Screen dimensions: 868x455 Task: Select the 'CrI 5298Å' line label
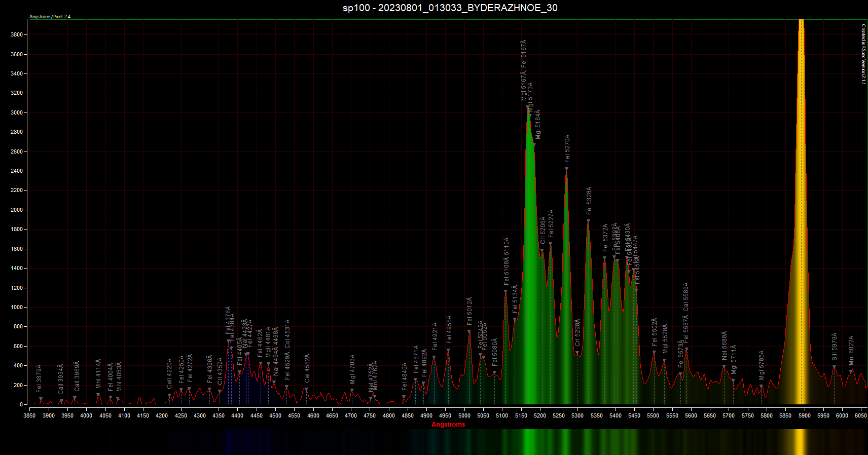pos(577,333)
